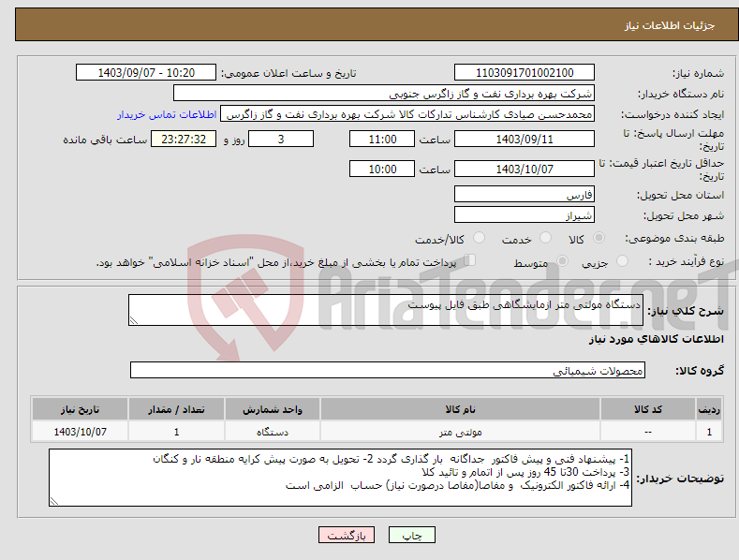Click the چاپ (print) button

coord(411,535)
